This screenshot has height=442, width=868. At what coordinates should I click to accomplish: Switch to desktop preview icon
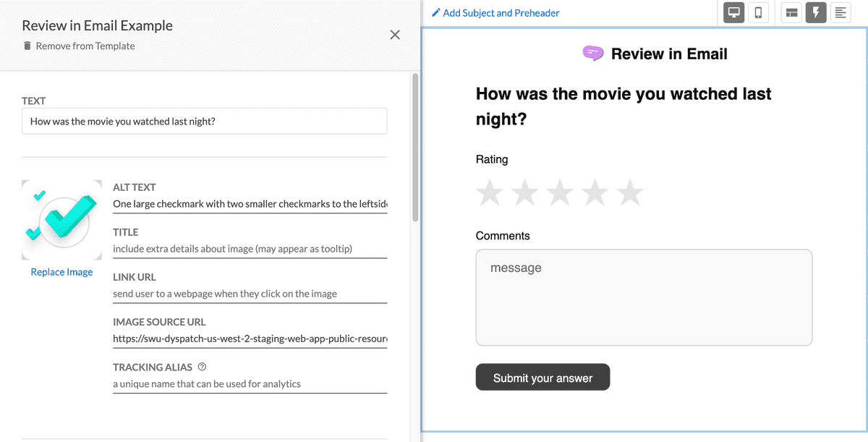pos(734,12)
